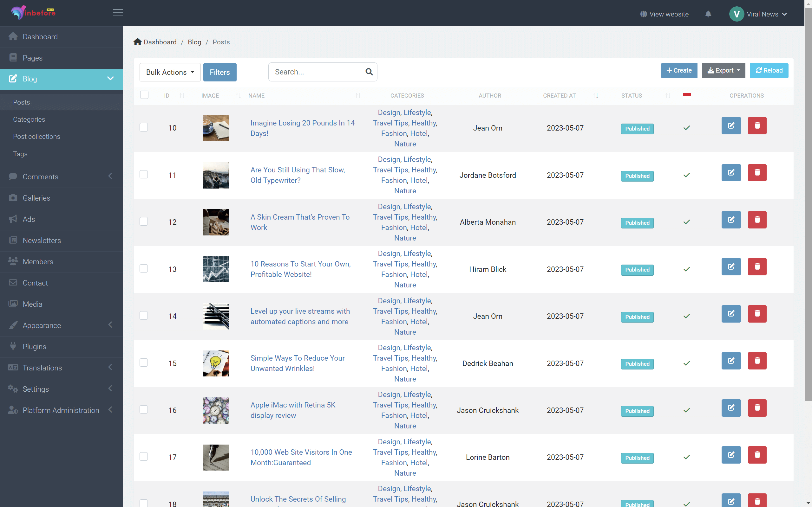
Task: Click the thumbnail image of post 15
Action: pyautogui.click(x=216, y=363)
